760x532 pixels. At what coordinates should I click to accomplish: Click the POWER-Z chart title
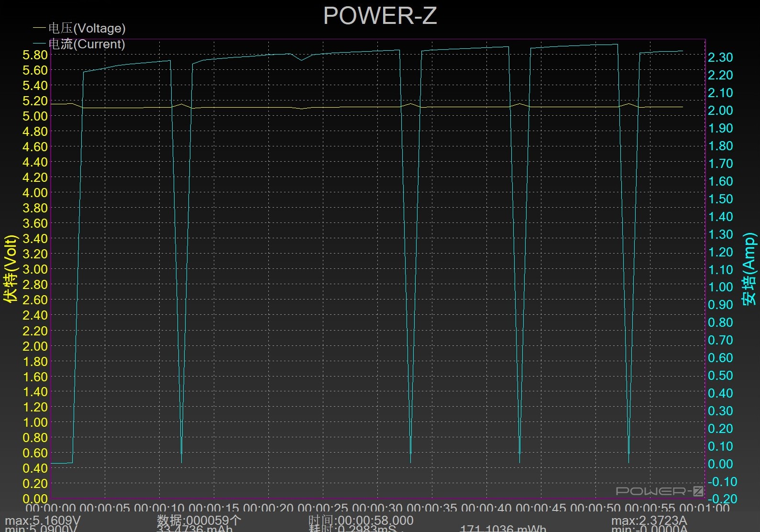point(380,15)
